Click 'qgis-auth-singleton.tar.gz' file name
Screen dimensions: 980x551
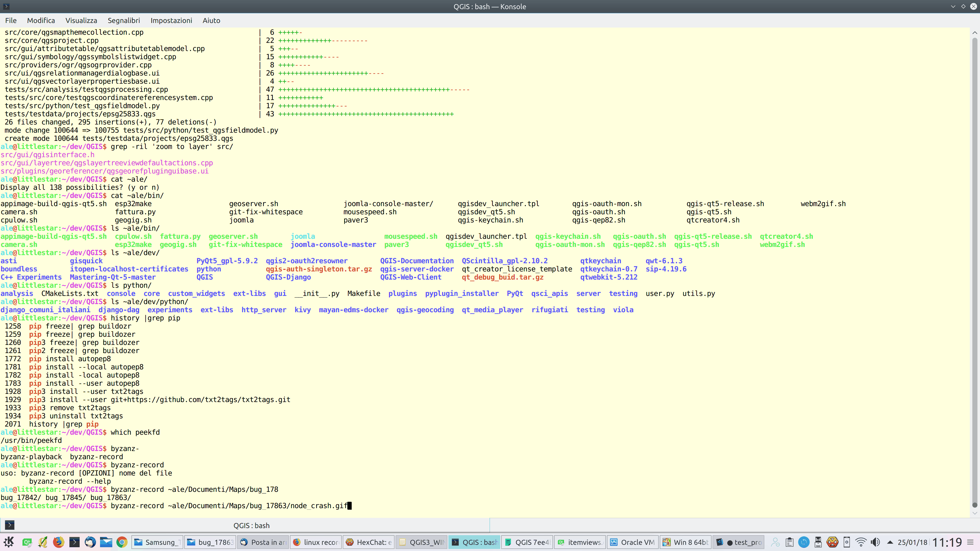pos(319,269)
